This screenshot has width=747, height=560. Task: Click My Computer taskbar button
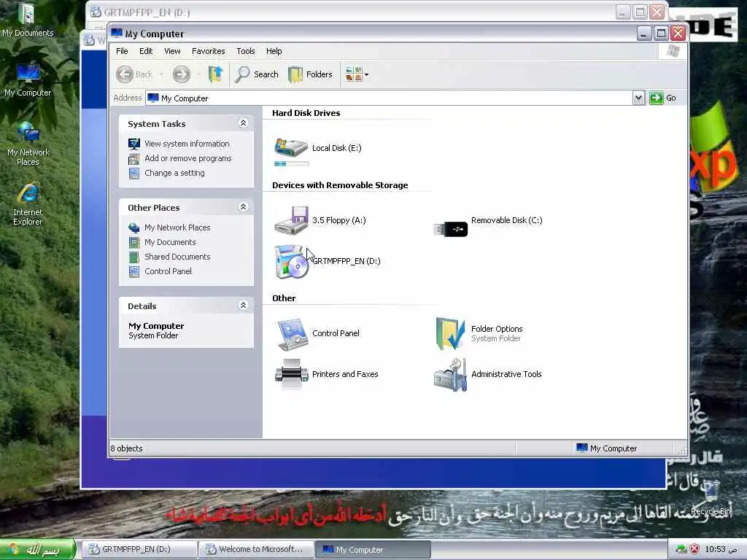373,550
